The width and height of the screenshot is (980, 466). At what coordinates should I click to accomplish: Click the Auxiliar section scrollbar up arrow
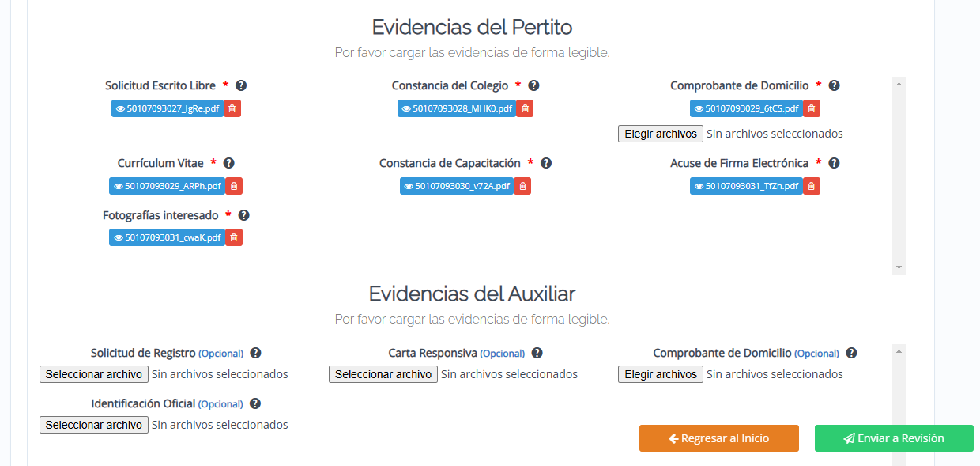pos(899,350)
